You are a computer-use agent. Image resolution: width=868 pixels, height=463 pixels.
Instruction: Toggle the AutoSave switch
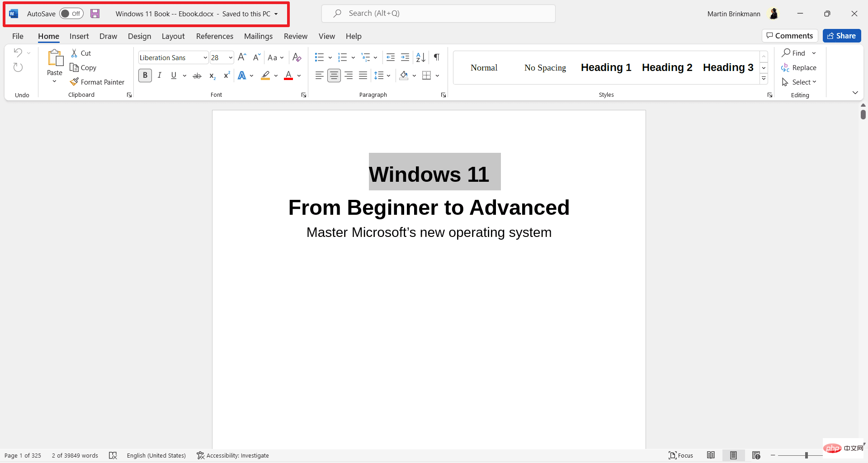tap(71, 14)
